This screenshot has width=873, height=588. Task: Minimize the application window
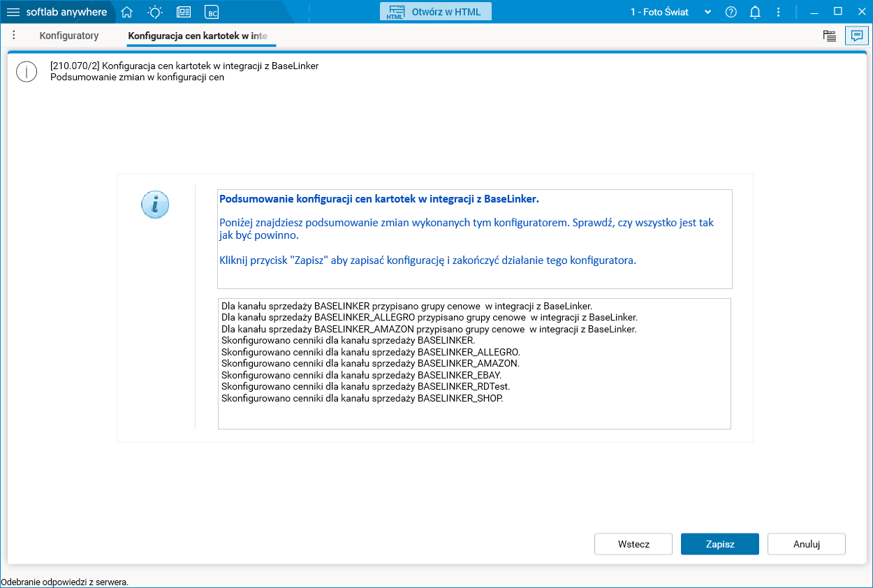coord(814,12)
